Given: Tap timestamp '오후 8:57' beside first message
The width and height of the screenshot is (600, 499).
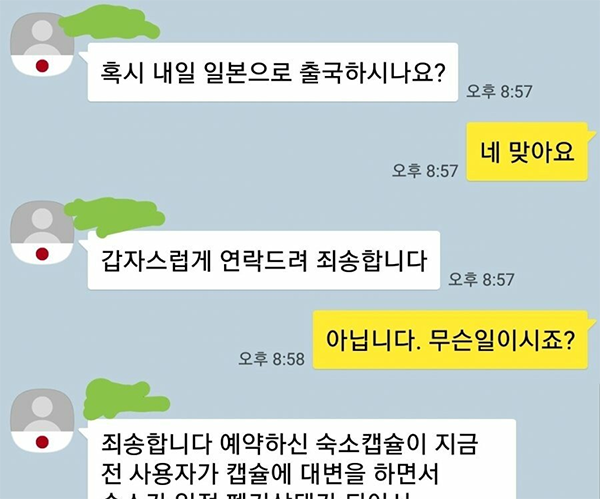Looking at the screenshot, I should coord(499,91).
